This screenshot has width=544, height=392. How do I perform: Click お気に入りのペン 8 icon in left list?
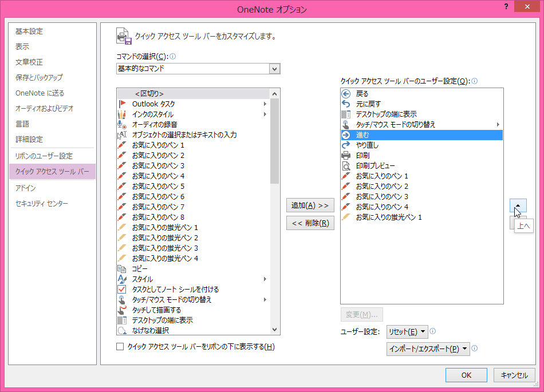coord(122,217)
